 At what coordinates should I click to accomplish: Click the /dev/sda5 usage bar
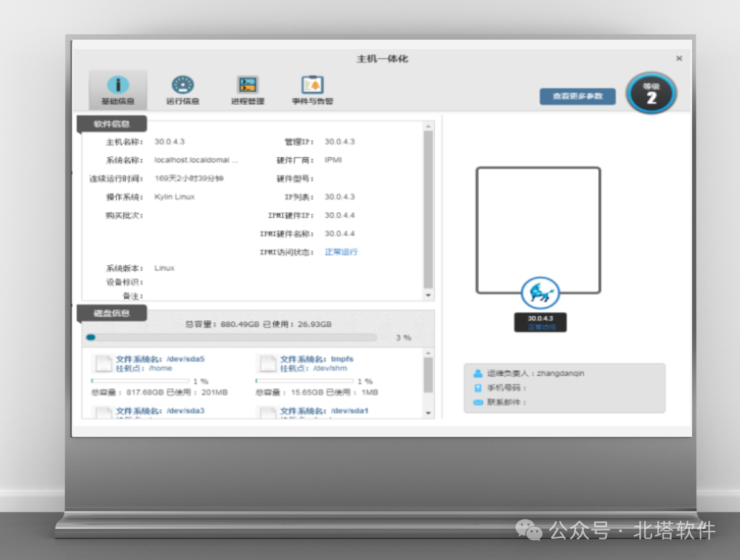(140, 381)
